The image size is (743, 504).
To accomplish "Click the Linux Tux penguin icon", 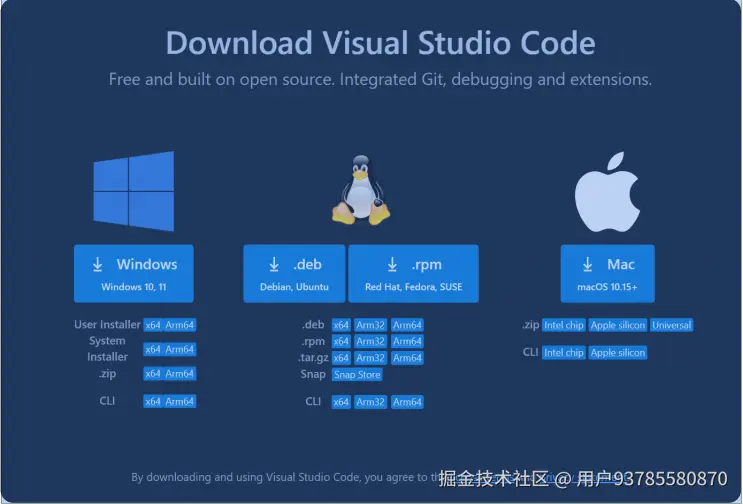I will [x=361, y=189].
